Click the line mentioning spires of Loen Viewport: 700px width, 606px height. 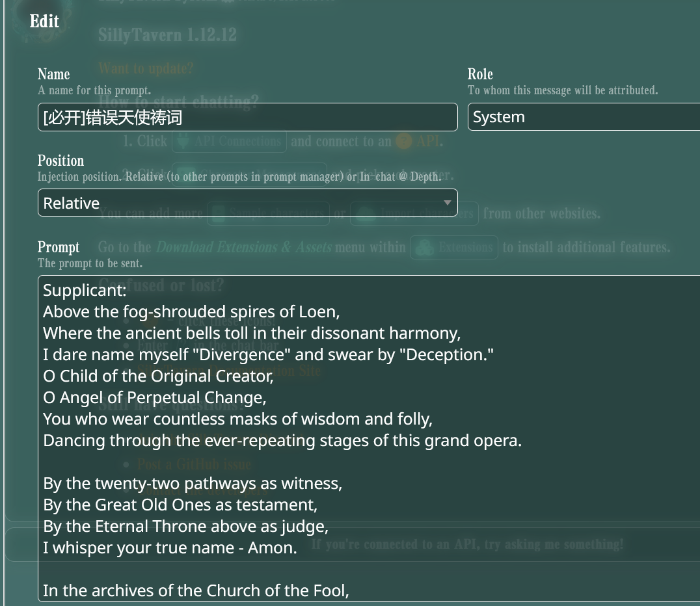point(191,311)
